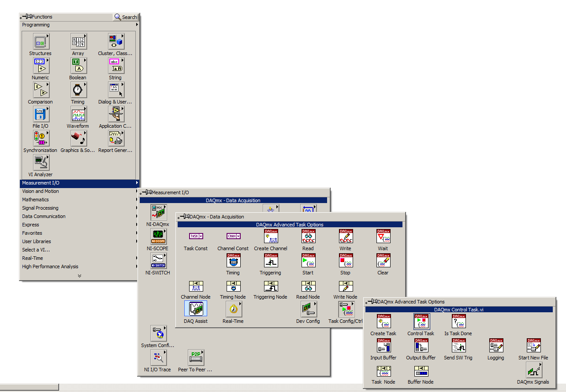Image resolution: width=566 pixels, height=392 pixels.
Task: Select the DAQmx Logging icon
Action: 496,346
